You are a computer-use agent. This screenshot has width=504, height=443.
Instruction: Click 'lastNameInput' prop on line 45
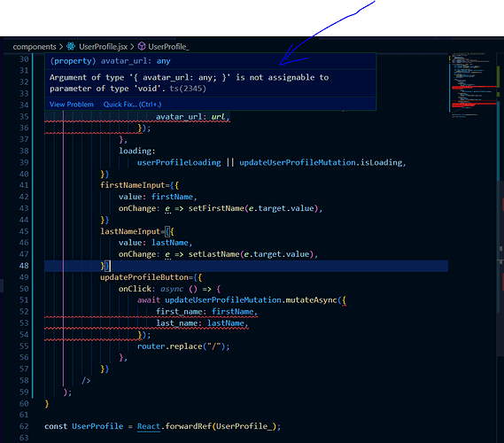[x=130, y=232]
